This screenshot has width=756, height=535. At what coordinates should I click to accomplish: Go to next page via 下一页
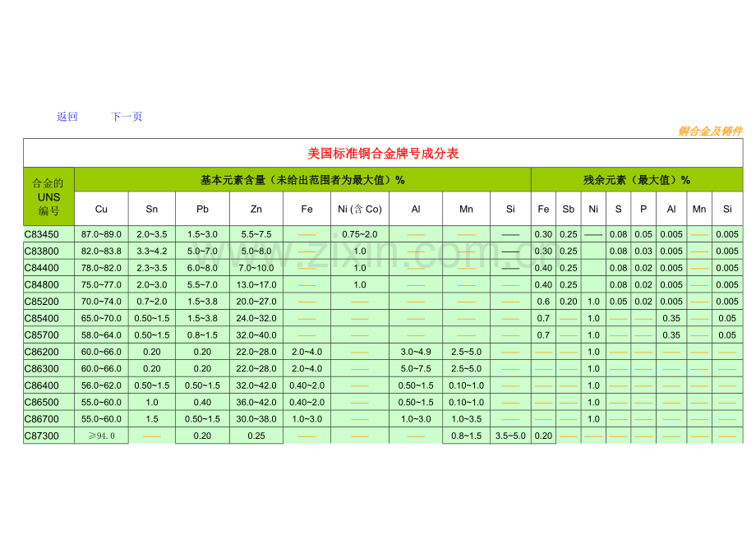point(127,117)
